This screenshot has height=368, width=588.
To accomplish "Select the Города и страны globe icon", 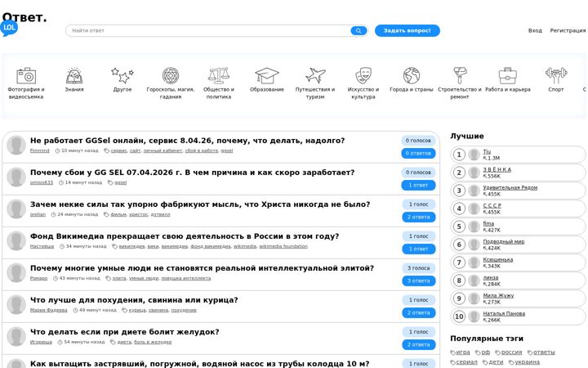I will click(412, 75).
